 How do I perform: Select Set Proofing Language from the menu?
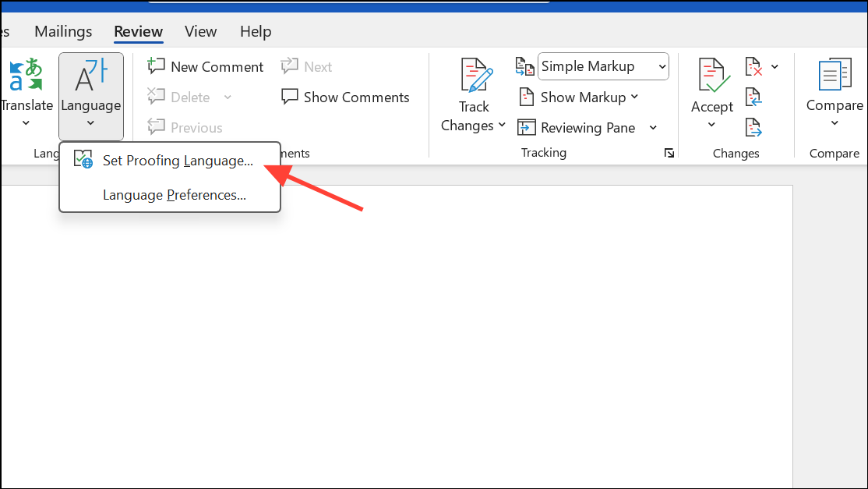click(177, 160)
